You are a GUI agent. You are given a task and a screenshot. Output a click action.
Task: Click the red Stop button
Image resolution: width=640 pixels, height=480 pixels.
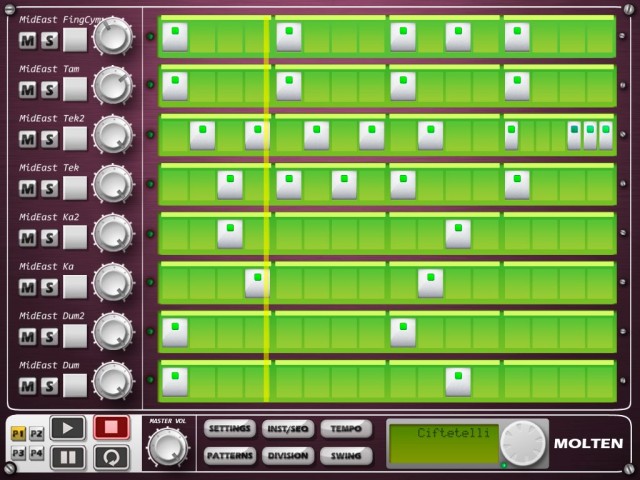click(x=112, y=428)
